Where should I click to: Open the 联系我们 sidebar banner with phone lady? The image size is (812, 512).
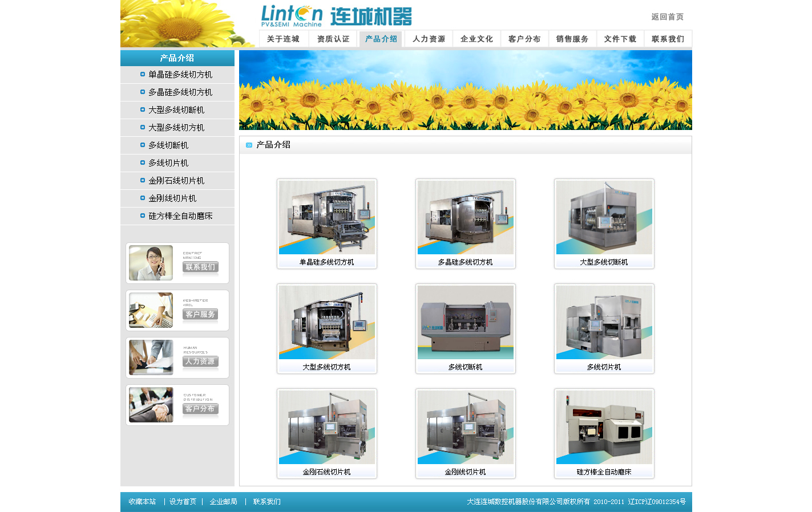click(177, 263)
